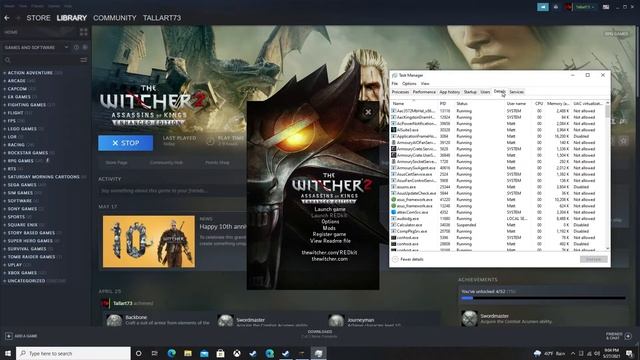This screenshot has width=640, height=360.
Task: Open the STORE tab in Steam
Action: coord(38,18)
